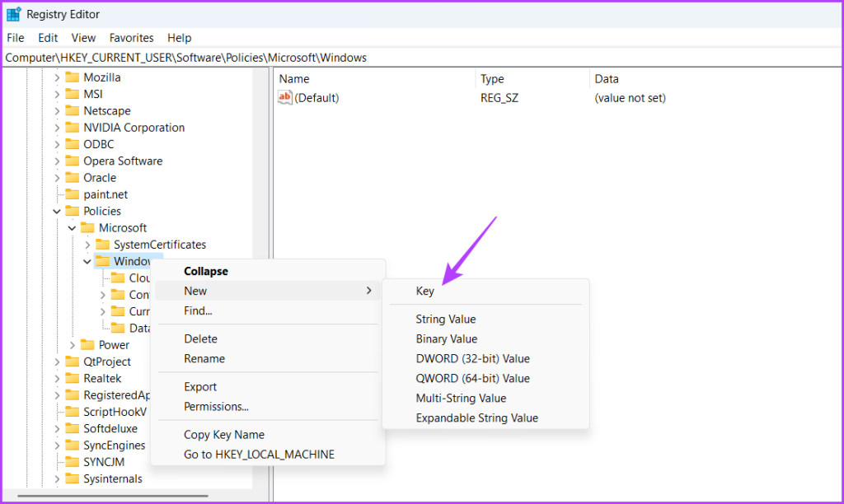844x504 pixels.
Task: Click the registry path address bar
Action: [x=422, y=58]
